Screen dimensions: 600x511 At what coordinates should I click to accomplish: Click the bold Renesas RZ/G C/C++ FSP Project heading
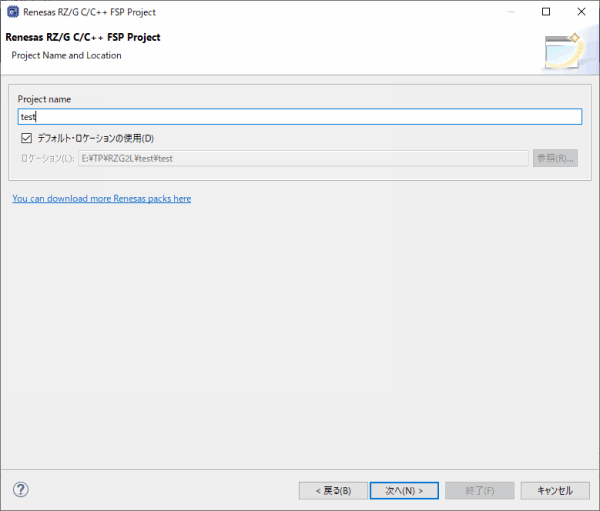pos(83,38)
